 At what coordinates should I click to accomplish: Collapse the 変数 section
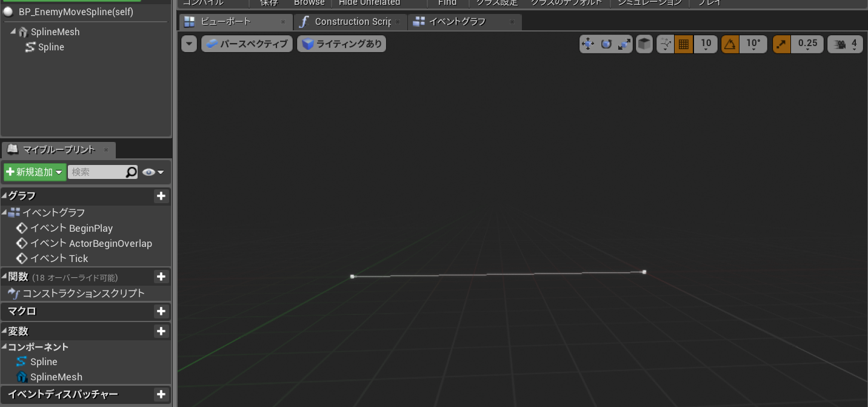coord(4,331)
